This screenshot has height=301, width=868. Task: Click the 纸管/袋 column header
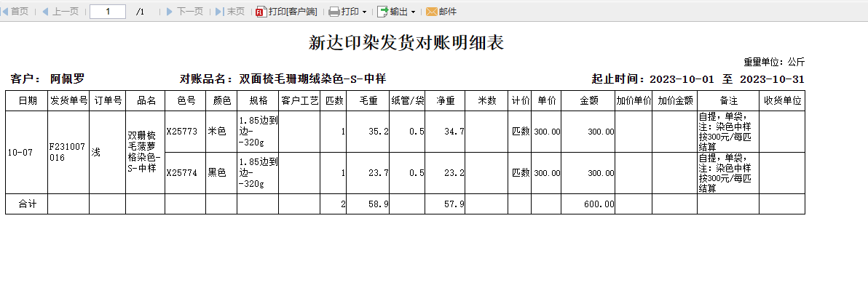point(408,101)
